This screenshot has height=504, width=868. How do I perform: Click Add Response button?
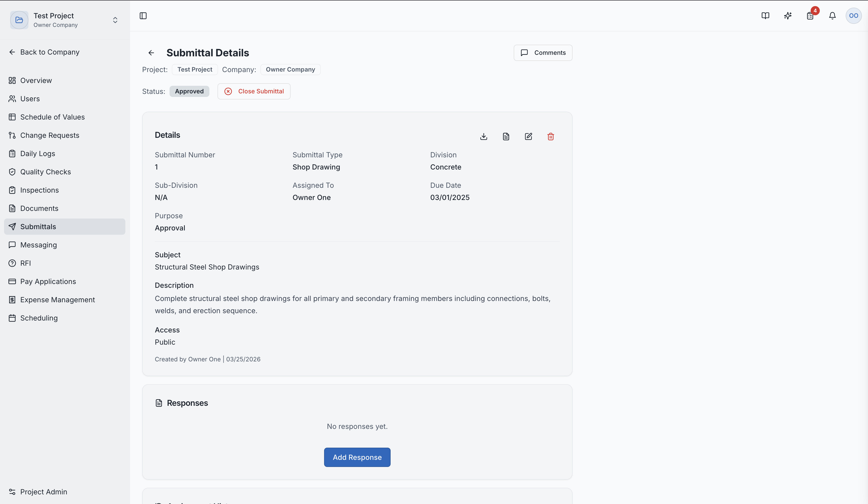click(357, 457)
